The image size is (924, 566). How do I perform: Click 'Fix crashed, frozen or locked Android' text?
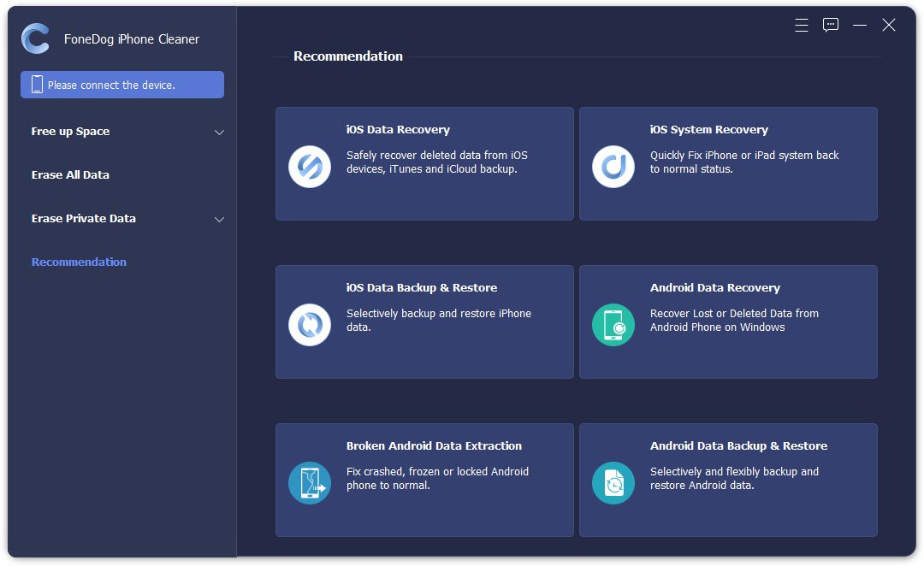437,478
